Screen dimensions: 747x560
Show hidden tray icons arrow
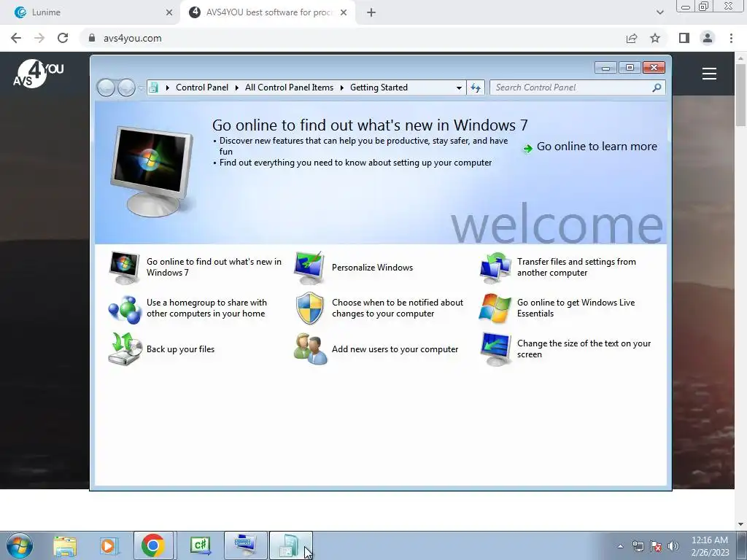coord(620,546)
